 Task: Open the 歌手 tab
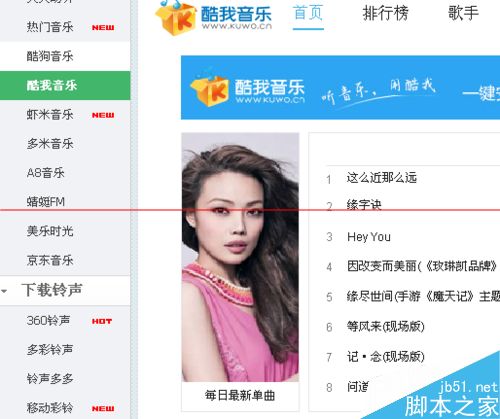point(463,13)
